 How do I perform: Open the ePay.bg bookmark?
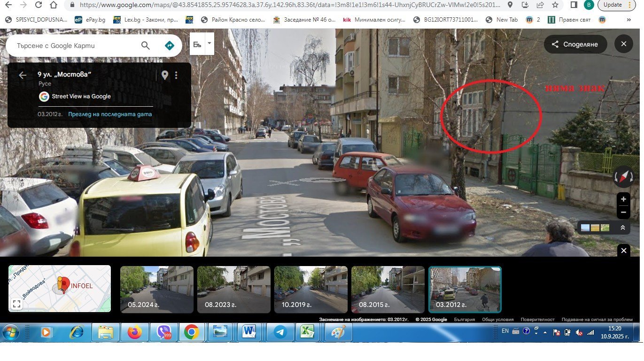coord(90,20)
